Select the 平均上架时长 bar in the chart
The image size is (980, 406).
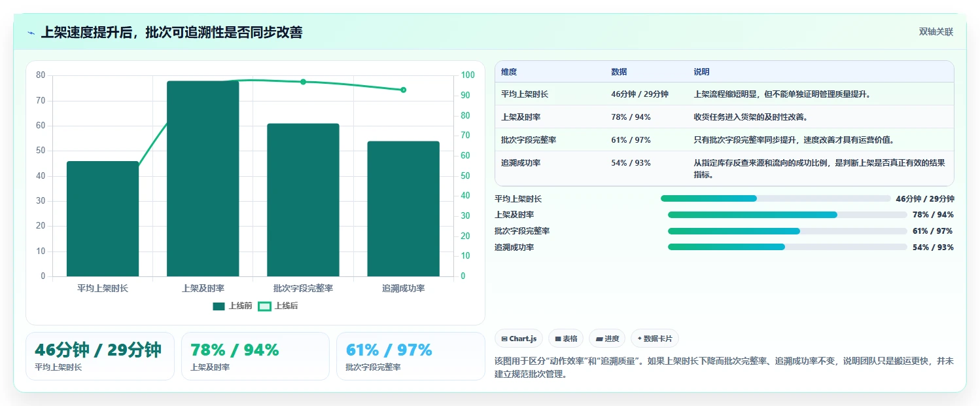103,219
